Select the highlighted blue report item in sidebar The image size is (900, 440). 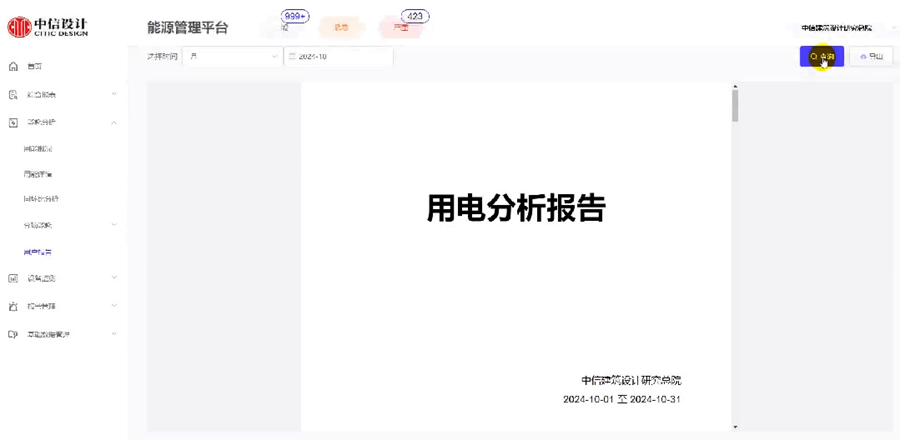click(x=38, y=252)
